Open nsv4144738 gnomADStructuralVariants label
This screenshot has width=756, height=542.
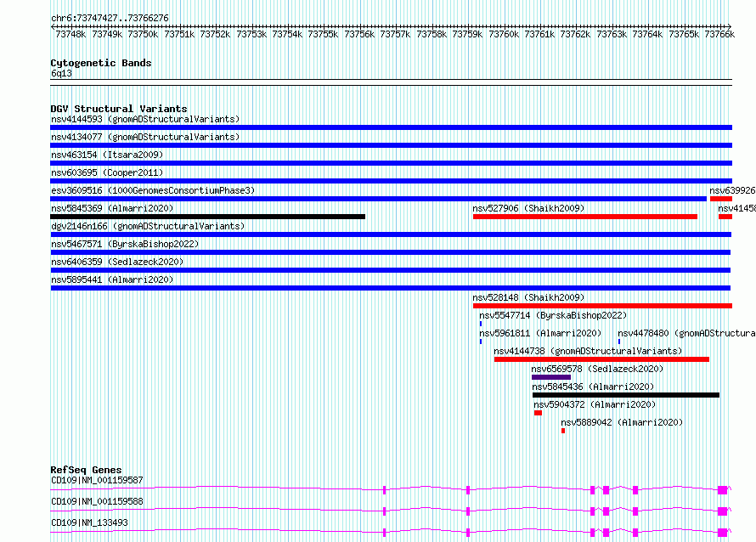[x=588, y=351]
